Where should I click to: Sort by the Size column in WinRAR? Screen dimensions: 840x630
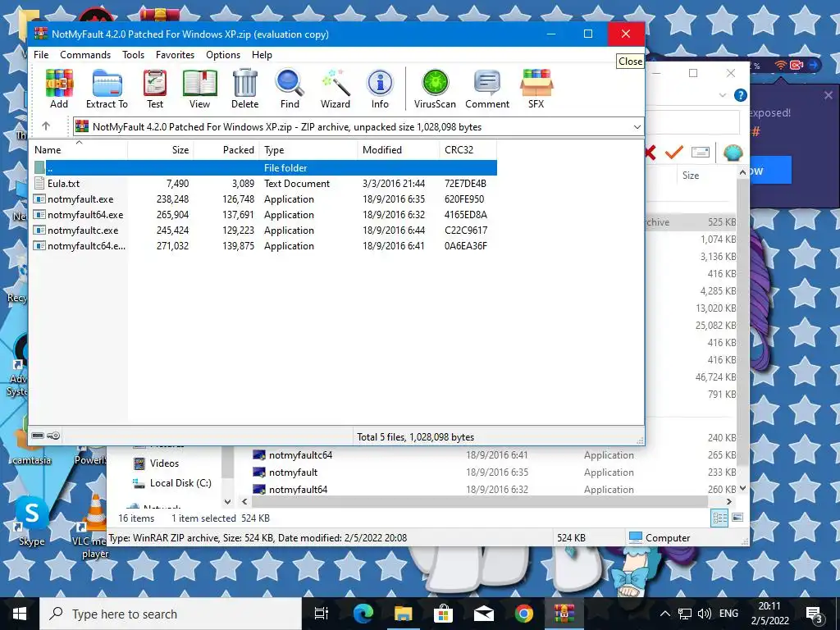point(161,150)
